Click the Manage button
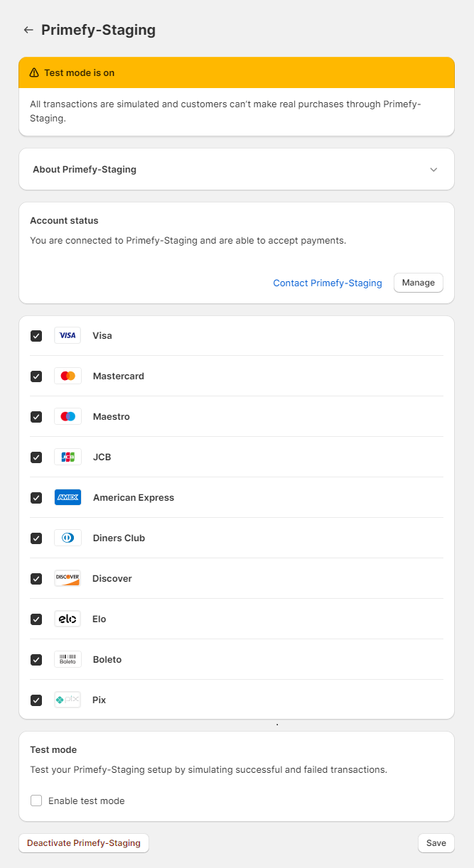Viewport: 474px width, 868px height. (x=419, y=283)
